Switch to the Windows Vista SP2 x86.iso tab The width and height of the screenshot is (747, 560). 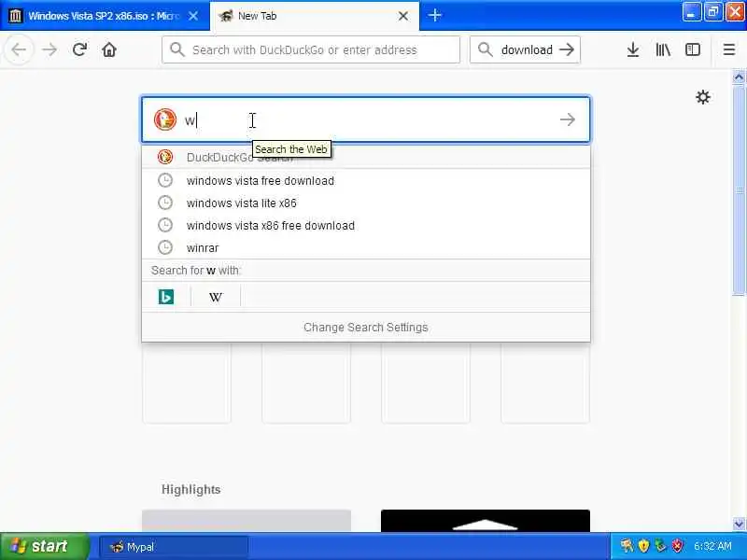click(x=105, y=16)
